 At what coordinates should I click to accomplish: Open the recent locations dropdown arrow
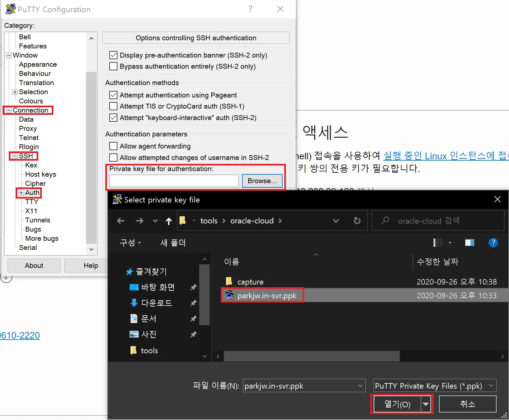pos(155,221)
